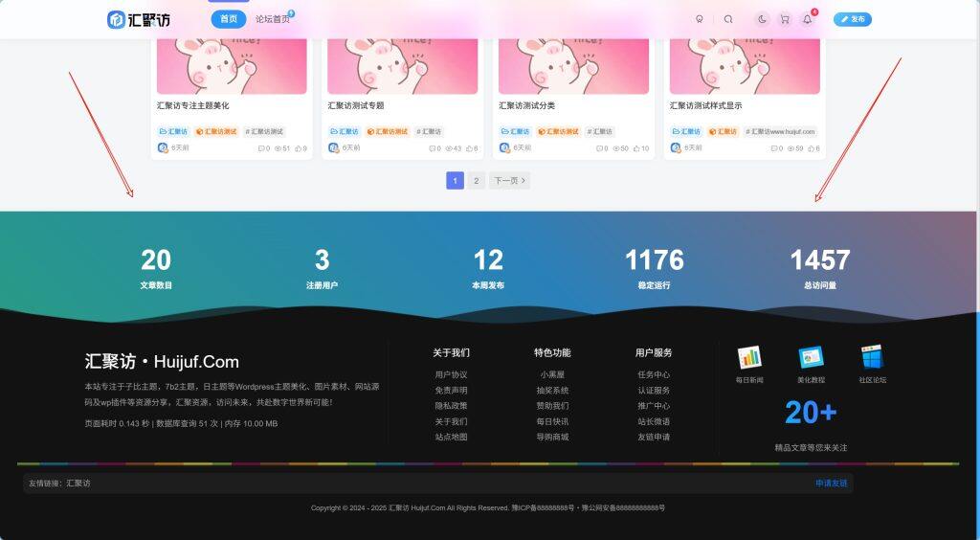The width and height of the screenshot is (980, 540).
Task: Click like icon on 汇聚访专注主题美化 card
Action: (299, 148)
